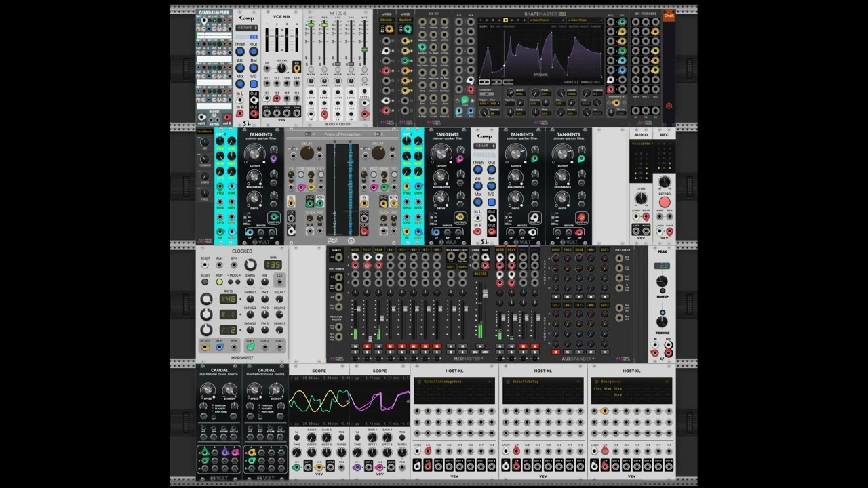Click Cutoff knob on Tangents with purple output cable
The image size is (868, 488).
pos(255,154)
